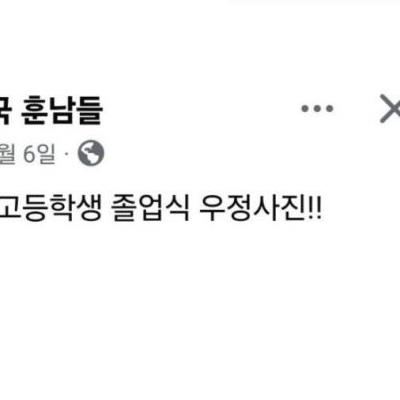Viewport: 400px width, 400px height.
Task: Click the globe public-audience icon
Action: [91, 153]
